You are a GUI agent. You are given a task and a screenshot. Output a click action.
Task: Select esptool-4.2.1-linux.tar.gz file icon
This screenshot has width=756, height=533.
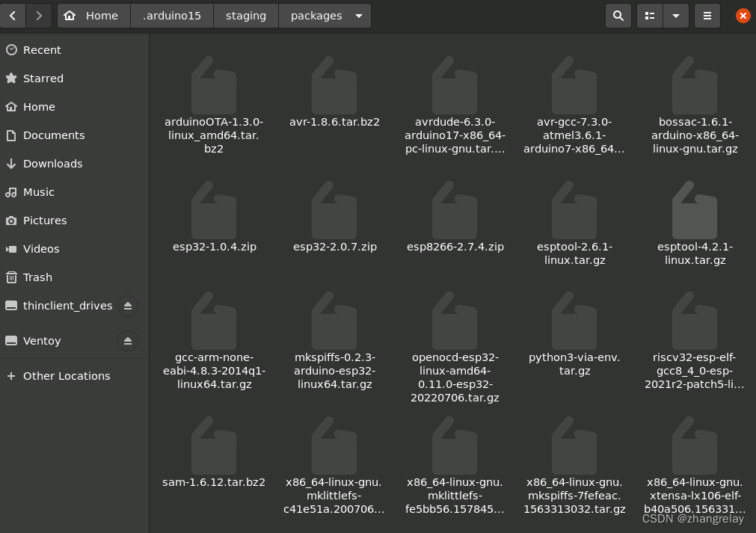point(695,210)
